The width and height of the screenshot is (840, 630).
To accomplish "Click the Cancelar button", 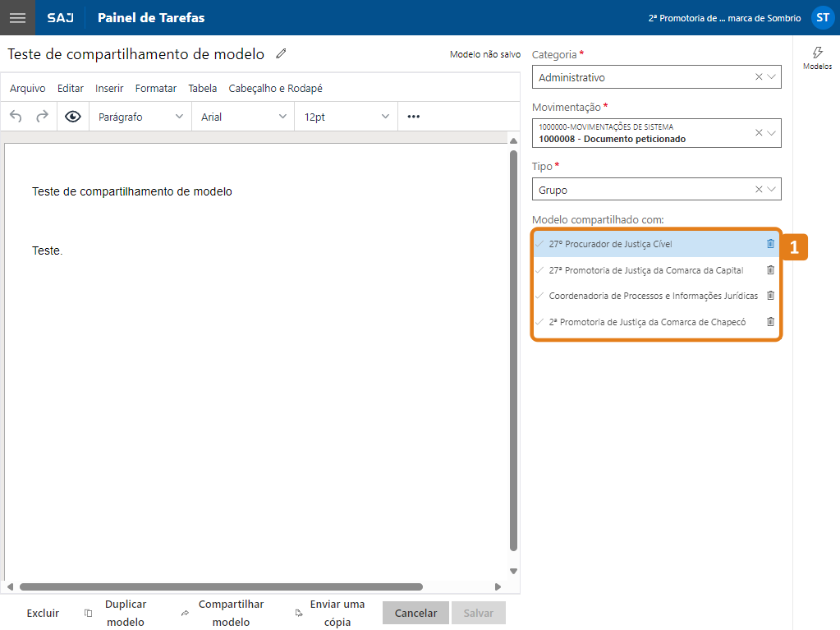I will point(415,612).
